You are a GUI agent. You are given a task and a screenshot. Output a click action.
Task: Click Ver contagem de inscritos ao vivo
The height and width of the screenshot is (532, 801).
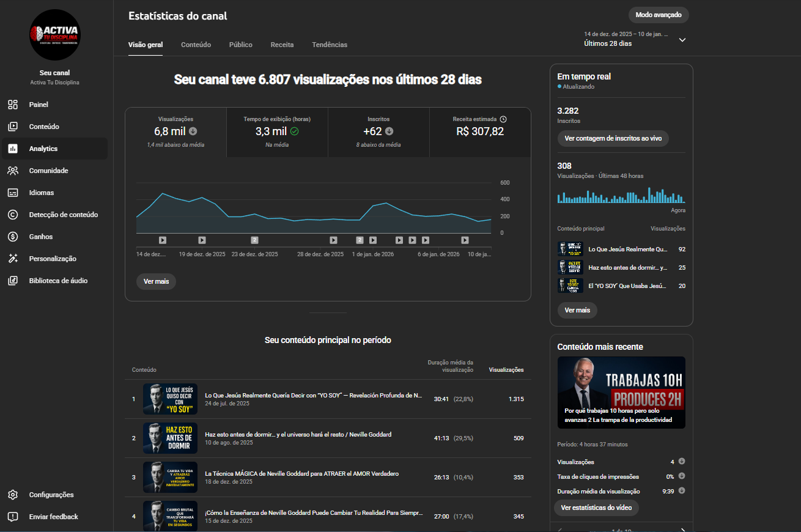point(613,138)
